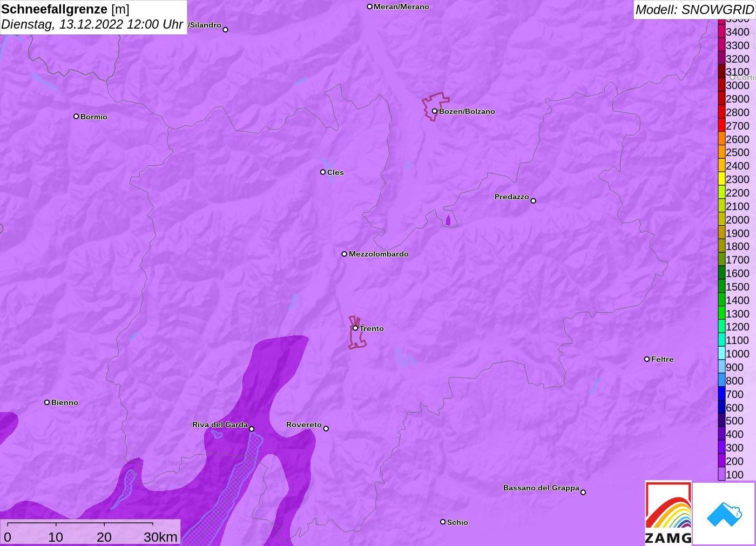The height and width of the screenshot is (546, 756).
Task: Click the 'Schio' town label
Action: [457, 522]
